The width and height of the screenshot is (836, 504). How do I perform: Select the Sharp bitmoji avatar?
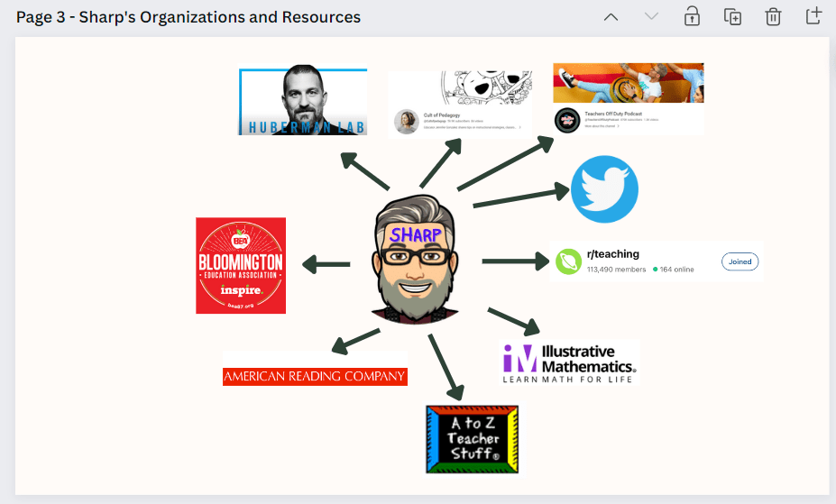point(415,260)
